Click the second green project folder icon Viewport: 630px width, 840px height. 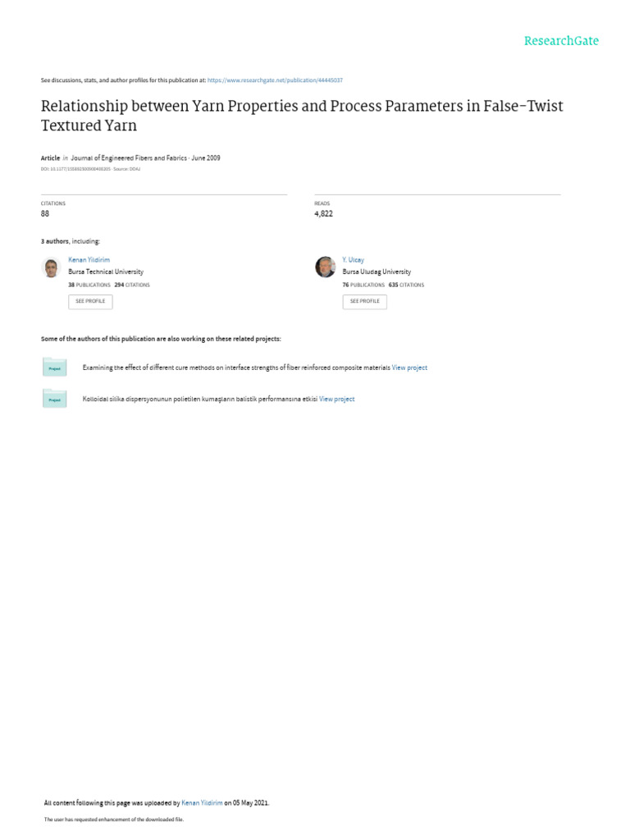click(x=54, y=399)
